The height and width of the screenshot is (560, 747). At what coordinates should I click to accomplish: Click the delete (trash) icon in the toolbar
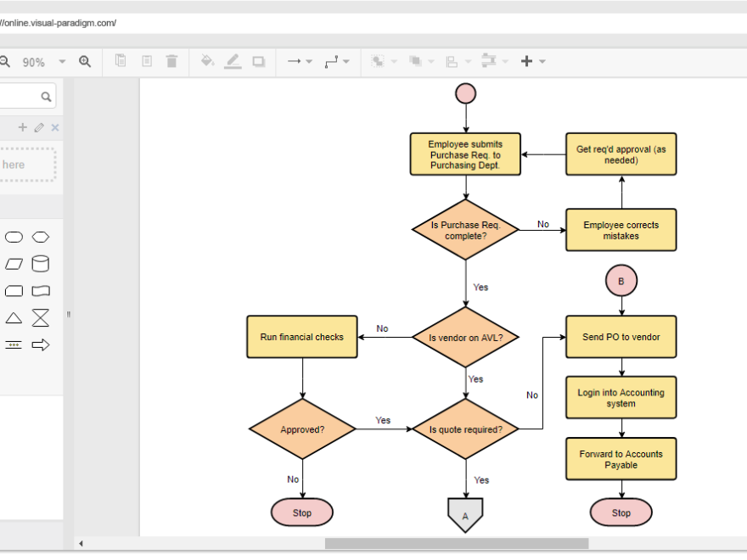click(x=172, y=61)
